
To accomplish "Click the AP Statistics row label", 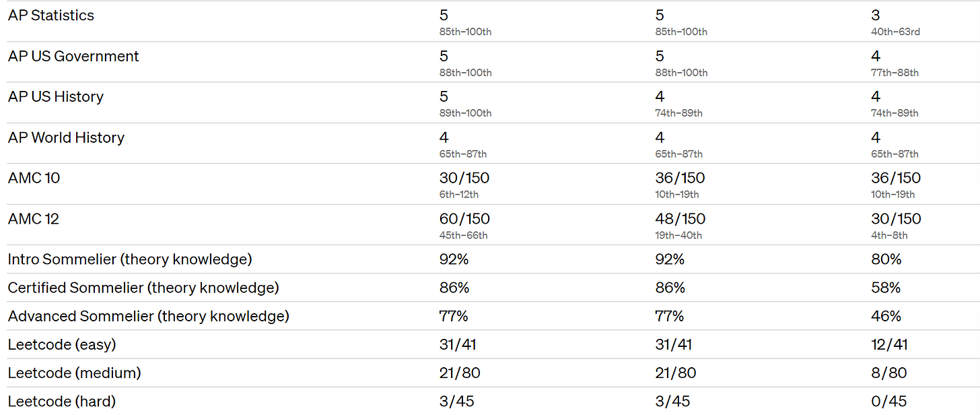I will pos(51,15).
